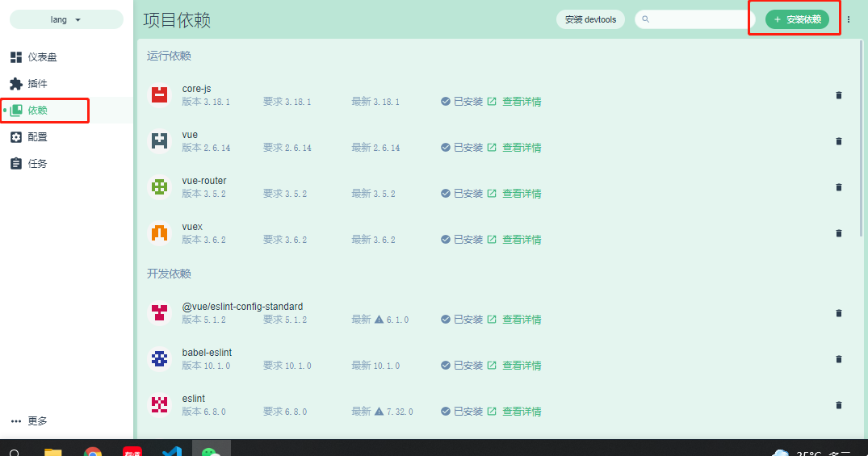Click the vue-router package name
The width and height of the screenshot is (868, 456).
(204, 181)
